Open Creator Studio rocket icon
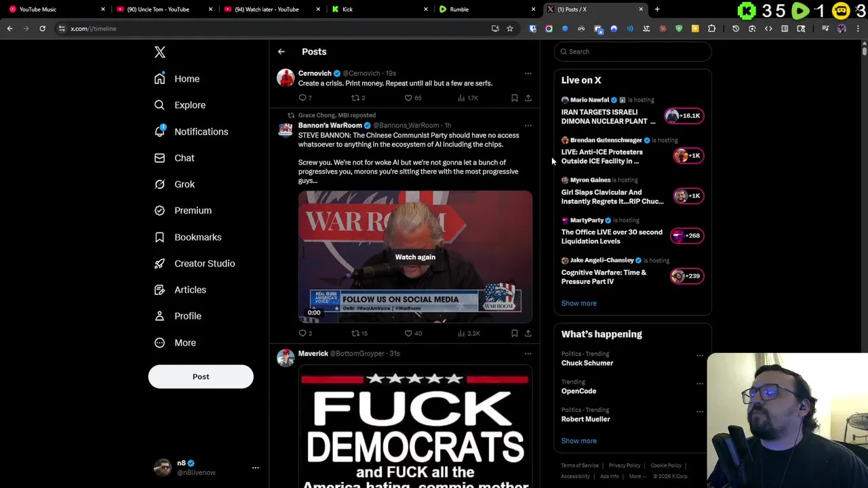Image resolution: width=868 pixels, height=488 pixels. click(x=159, y=264)
